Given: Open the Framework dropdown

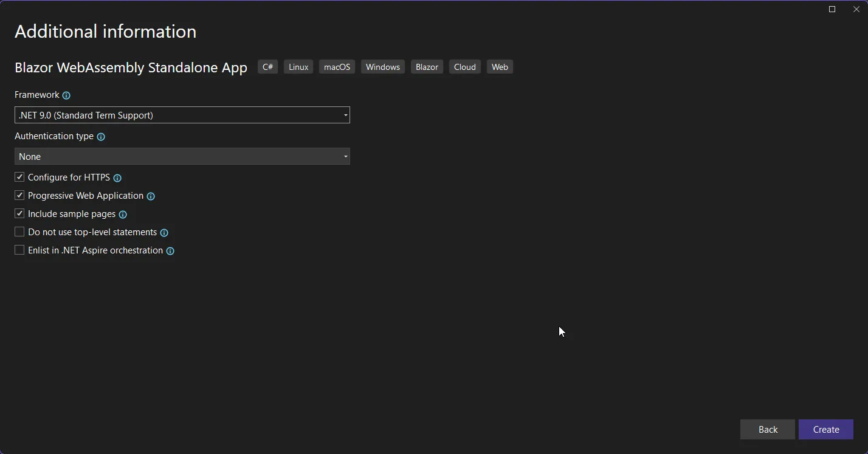Looking at the screenshot, I should 182,115.
